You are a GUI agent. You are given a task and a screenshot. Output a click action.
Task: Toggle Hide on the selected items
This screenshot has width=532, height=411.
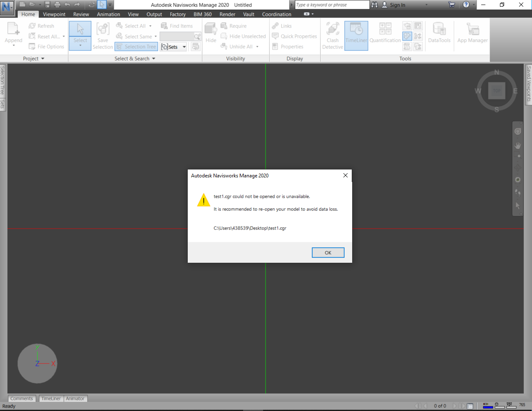210,33
